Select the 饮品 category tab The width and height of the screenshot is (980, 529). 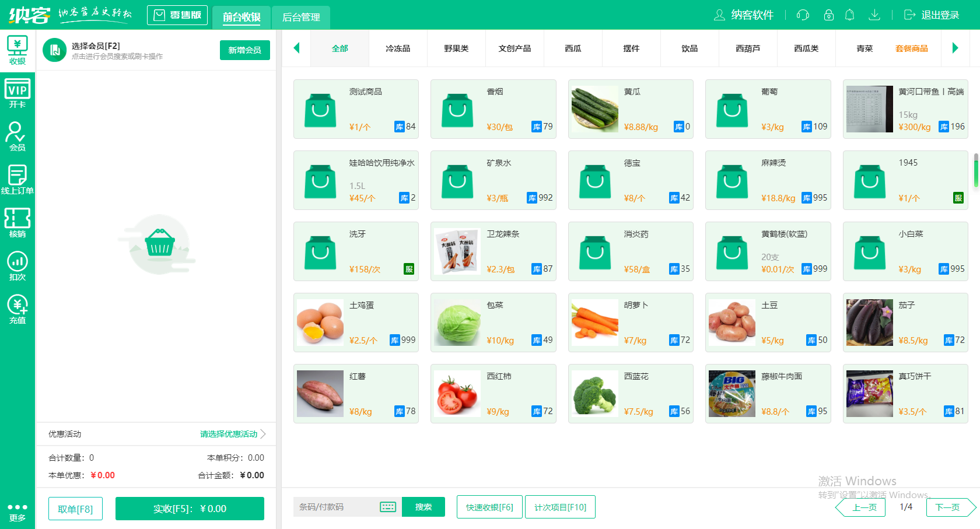tap(689, 48)
